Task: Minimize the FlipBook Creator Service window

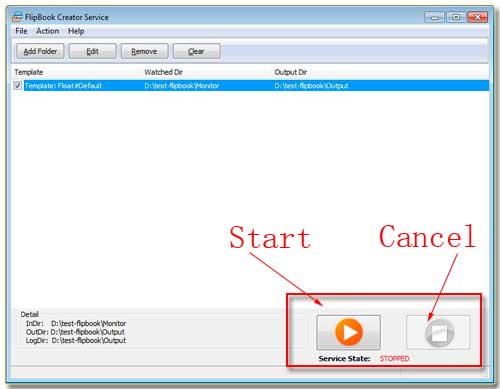Action: point(434,17)
